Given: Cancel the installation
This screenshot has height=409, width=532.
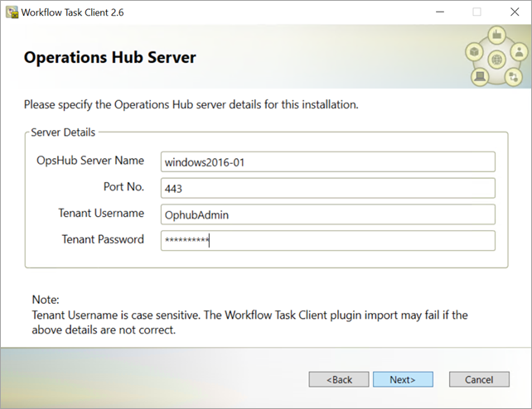Looking at the screenshot, I should click(479, 379).
